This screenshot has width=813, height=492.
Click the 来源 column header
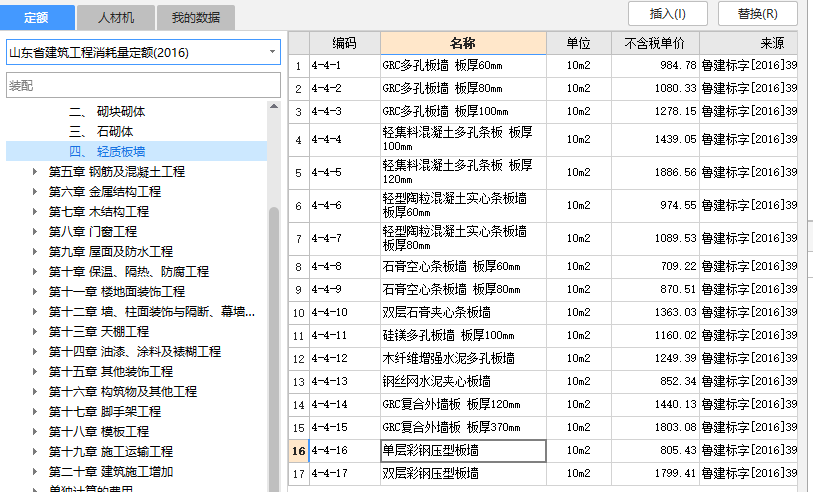749,43
